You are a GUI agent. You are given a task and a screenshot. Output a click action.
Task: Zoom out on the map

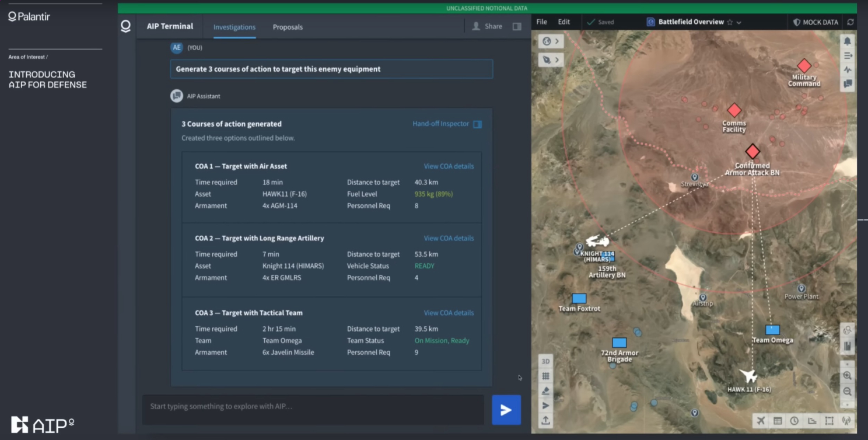pyautogui.click(x=848, y=392)
